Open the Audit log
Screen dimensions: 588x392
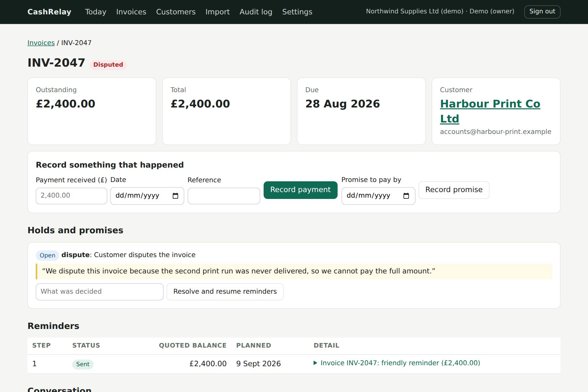tap(256, 12)
